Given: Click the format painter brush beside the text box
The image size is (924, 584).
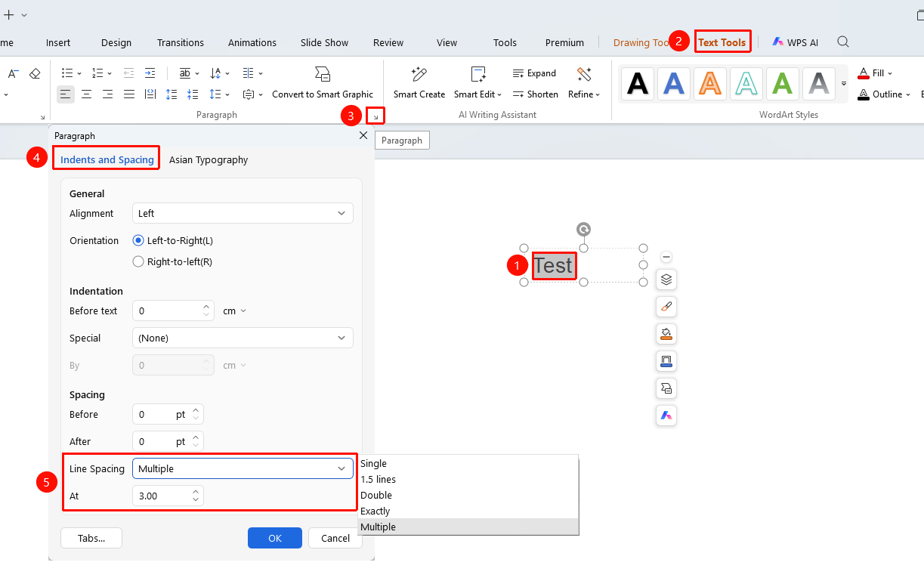Looking at the screenshot, I should (x=666, y=307).
